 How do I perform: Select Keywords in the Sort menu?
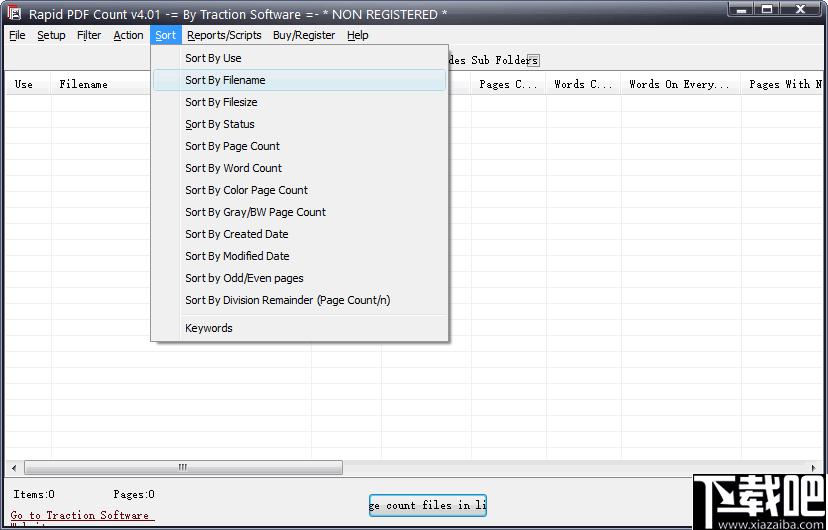click(299, 328)
